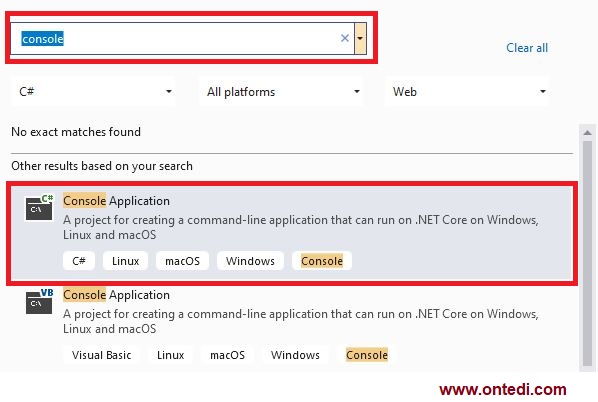Screen dimensions: 598x402
Task: Click the Console tag under VB template
Action: coord(367,355)
